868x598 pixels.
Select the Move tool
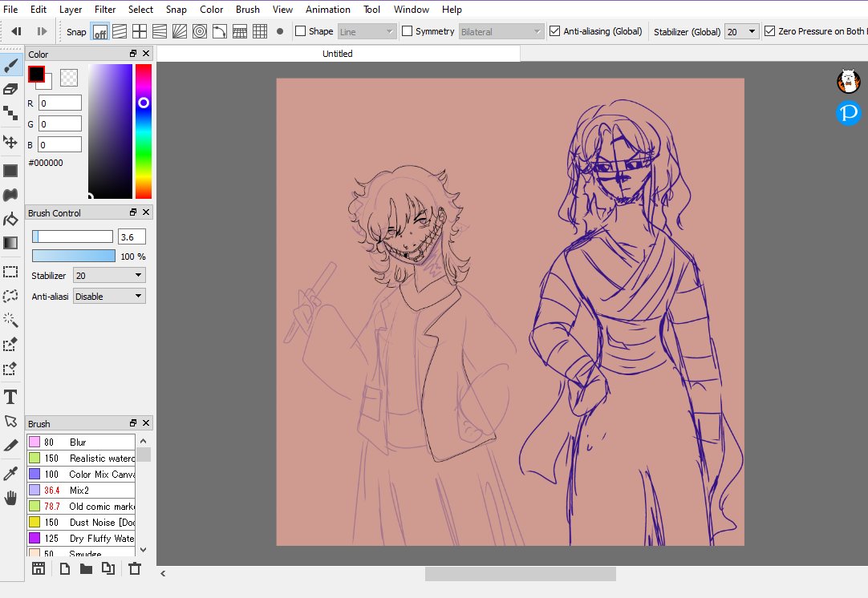[x=10, y=142]
